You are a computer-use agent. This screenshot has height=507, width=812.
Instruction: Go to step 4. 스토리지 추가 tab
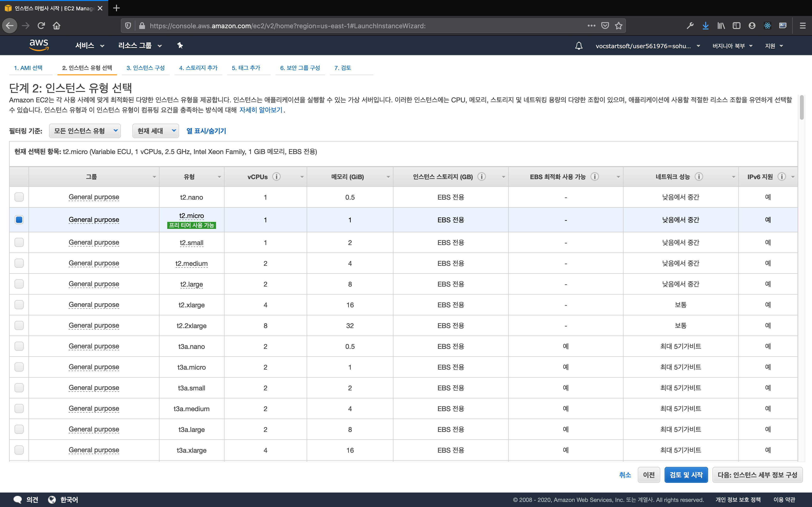(198, 68)
